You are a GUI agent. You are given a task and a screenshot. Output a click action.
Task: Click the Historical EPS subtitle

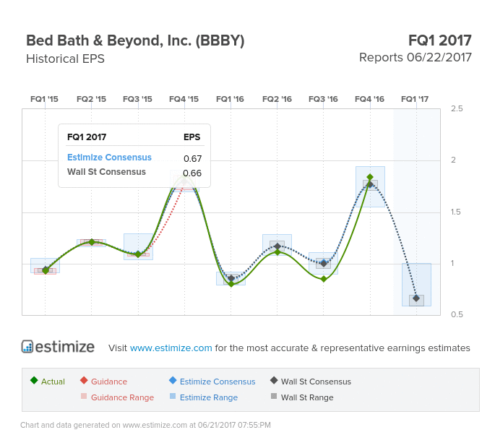65,59
